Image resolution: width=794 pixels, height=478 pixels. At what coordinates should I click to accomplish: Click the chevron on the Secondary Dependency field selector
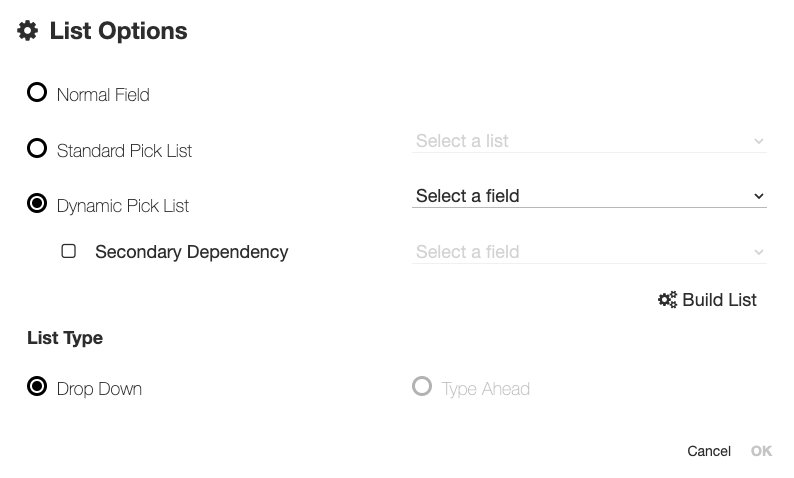click(759, 252)
